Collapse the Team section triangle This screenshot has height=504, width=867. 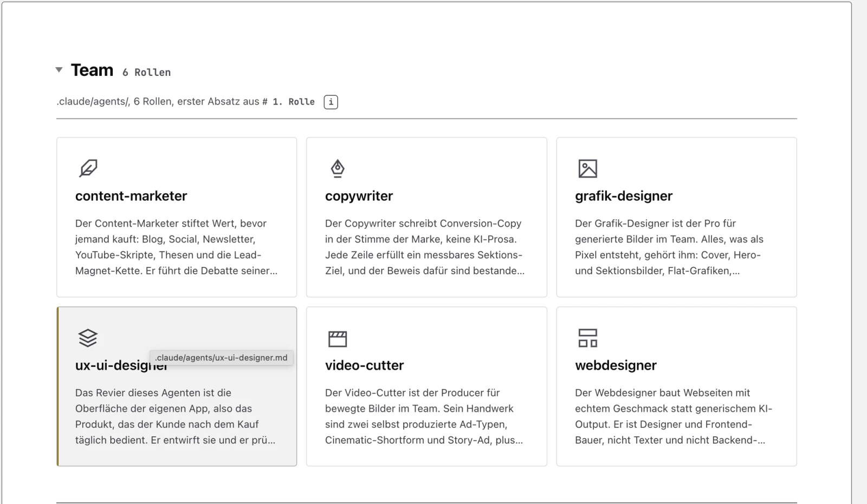[x=59, y=70]
